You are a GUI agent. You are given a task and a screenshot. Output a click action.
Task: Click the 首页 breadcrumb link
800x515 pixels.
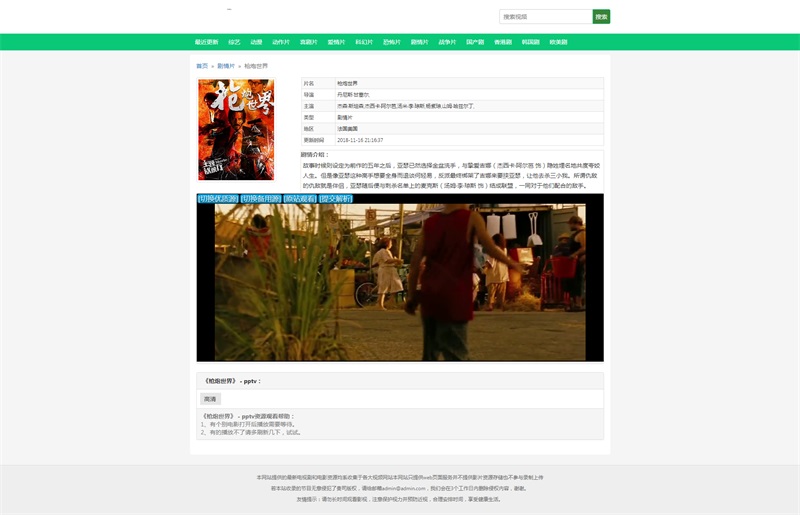coord(202,66)
